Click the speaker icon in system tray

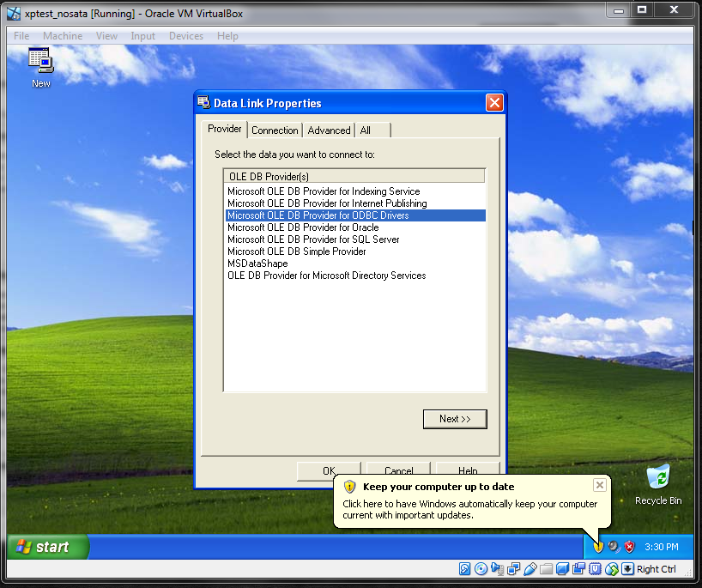[x=614, y=547]
